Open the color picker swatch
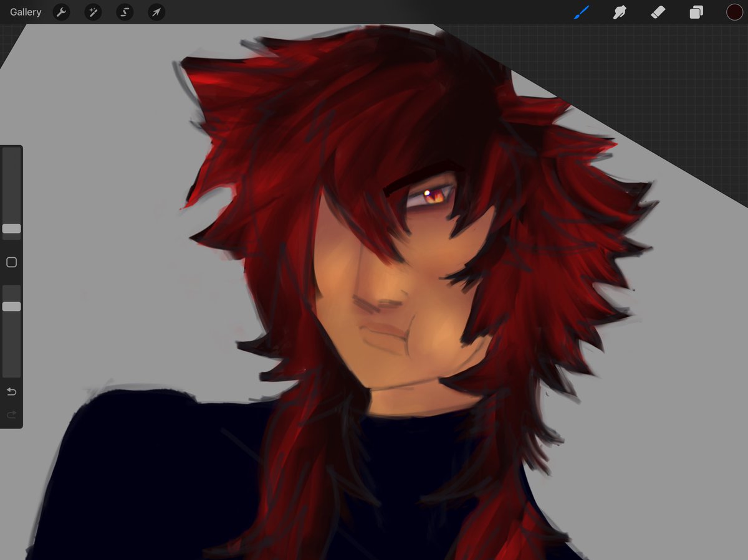This screenshot has width=748, height=560. click(x=735, y=11)
